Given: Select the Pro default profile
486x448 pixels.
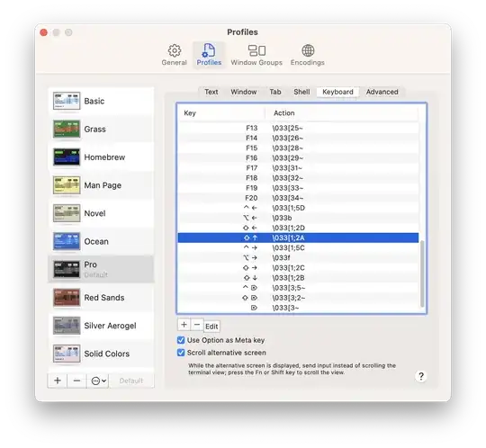Looking at the screenshot, I should [101, 269].
